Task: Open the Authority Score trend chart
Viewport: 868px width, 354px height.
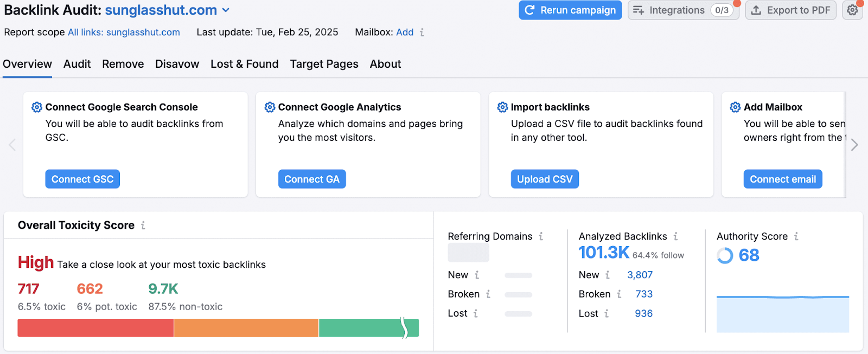Action: click(782, 313)
